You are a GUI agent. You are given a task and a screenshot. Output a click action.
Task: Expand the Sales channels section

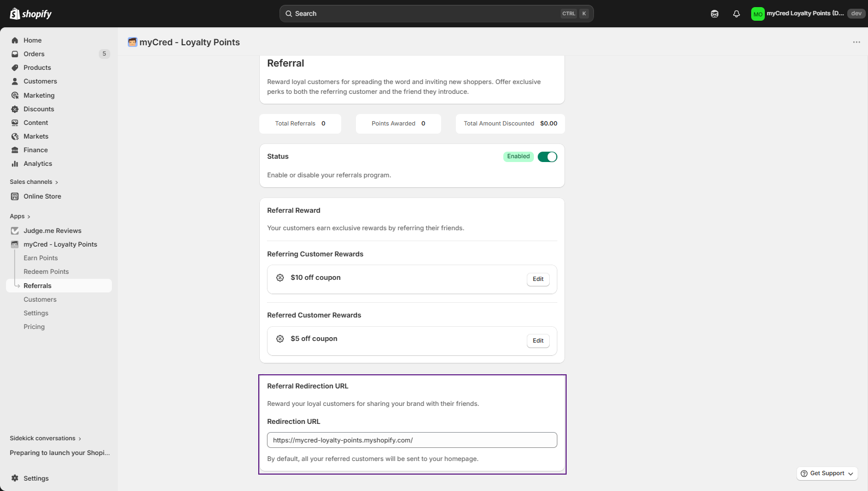point(34,182)
